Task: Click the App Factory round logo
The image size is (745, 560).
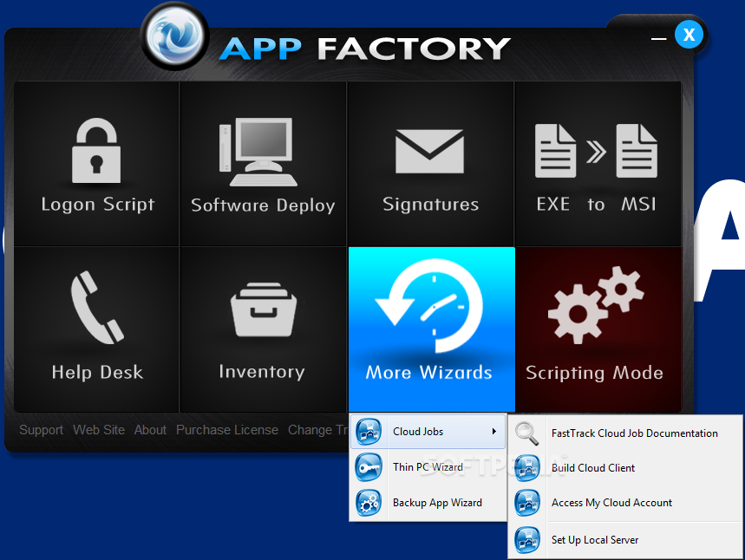Action: click(x=175, y=36)
